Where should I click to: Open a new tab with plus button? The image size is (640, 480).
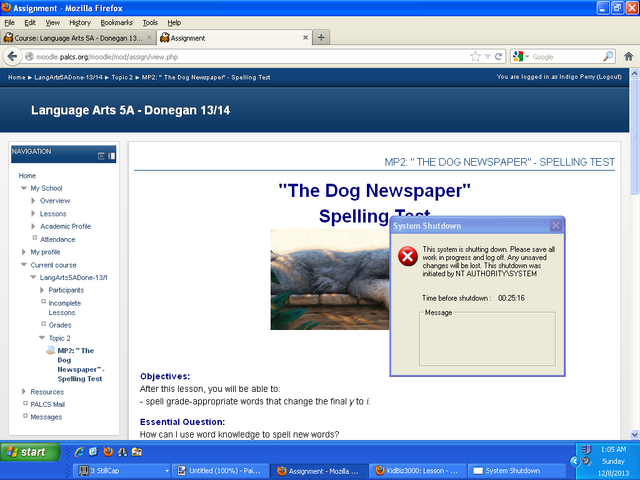pos(321,38)
